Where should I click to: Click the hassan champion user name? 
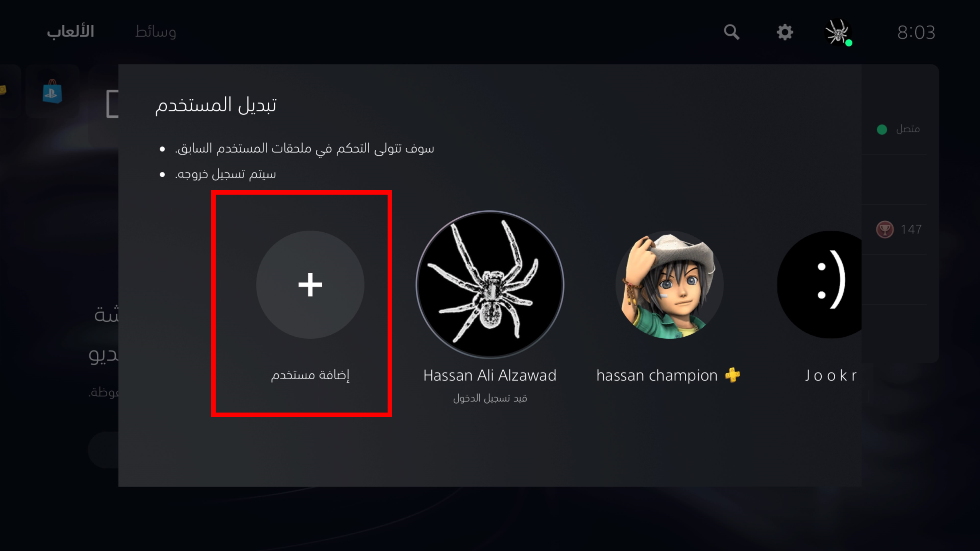pos(657,375)
